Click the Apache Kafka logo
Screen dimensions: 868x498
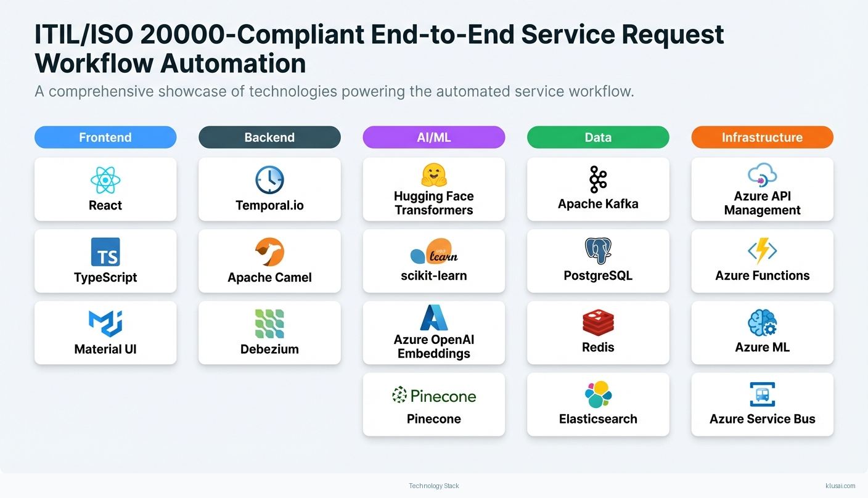tap(597, 180)
